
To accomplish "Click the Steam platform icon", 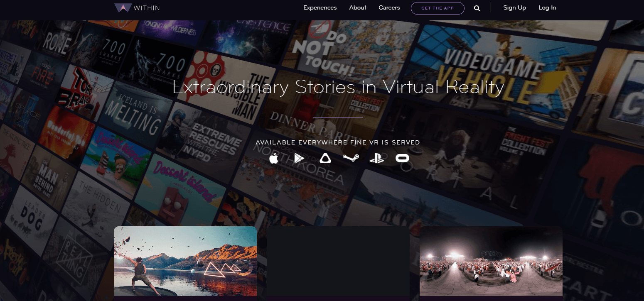I will point(351,158).
